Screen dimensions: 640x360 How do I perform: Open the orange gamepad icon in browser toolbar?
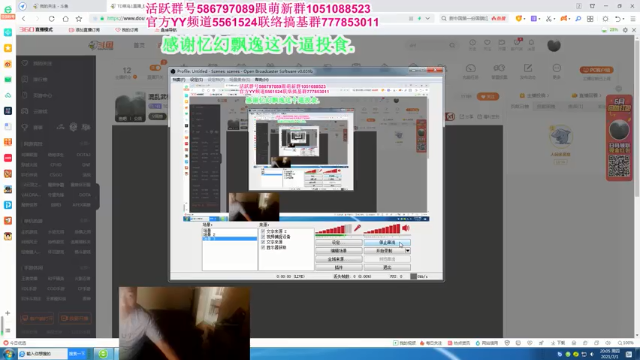(564, 19)
